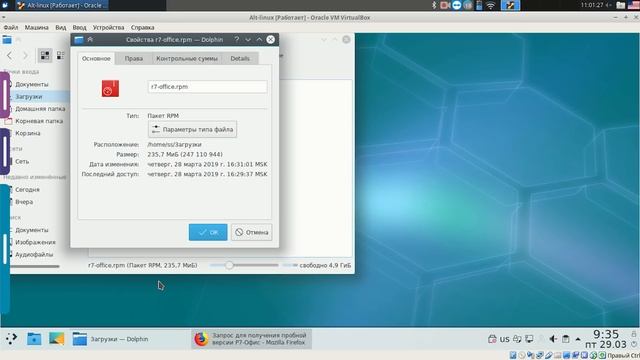Open Корзина in Dolphin sidebar
The image size is (640, 360).
[x=28, y=133]
